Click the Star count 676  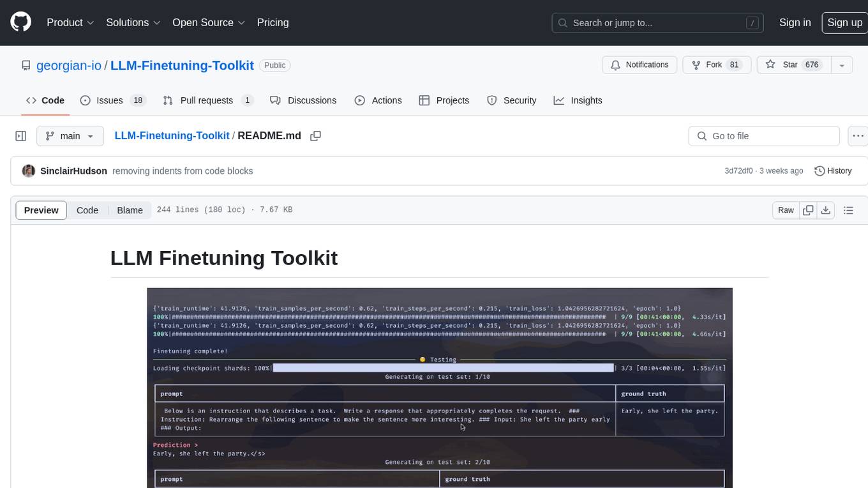812,65
